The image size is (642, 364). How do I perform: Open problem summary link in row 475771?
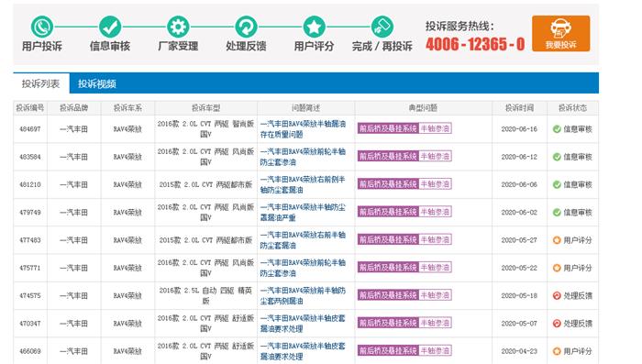tap(303, 269)
